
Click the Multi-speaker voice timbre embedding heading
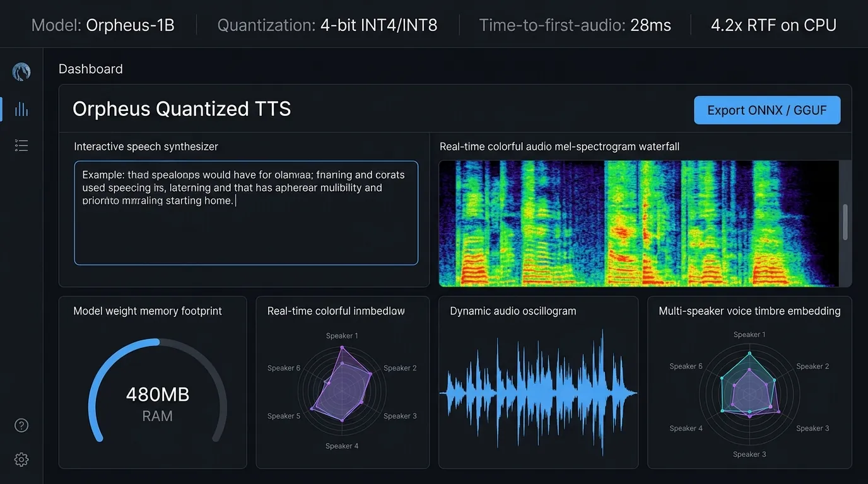pyautogui.click(x=749, y=311)
